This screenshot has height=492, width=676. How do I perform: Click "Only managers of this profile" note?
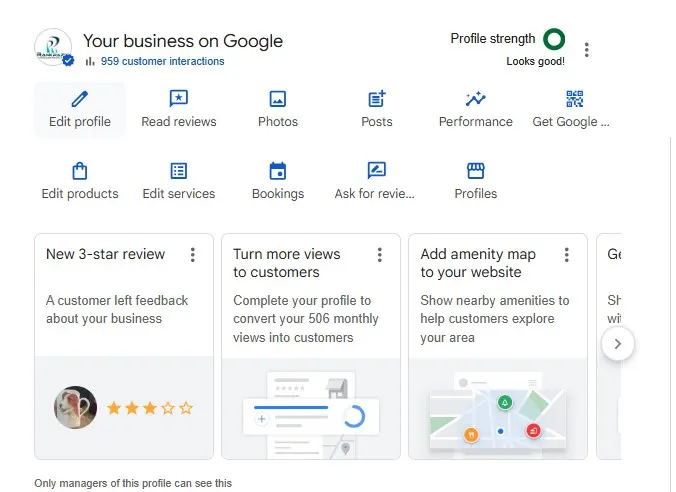pos(133,483)
